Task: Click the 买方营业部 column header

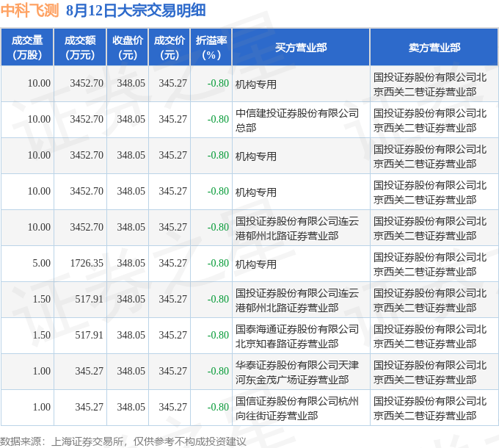Action: [301, 48]
